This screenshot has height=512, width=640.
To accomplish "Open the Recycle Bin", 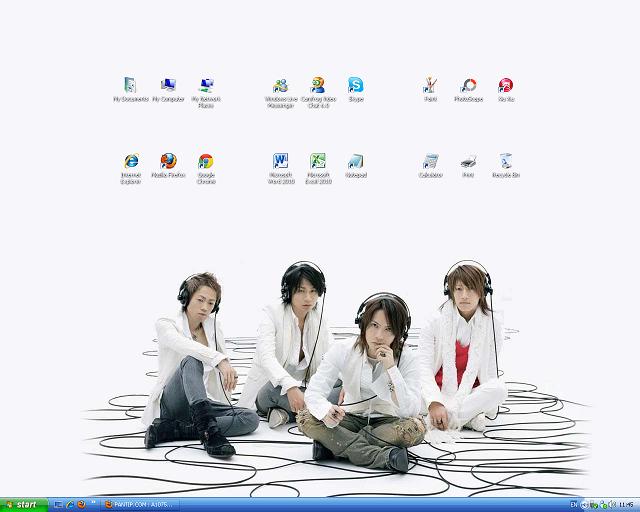I will click(506, 166).
